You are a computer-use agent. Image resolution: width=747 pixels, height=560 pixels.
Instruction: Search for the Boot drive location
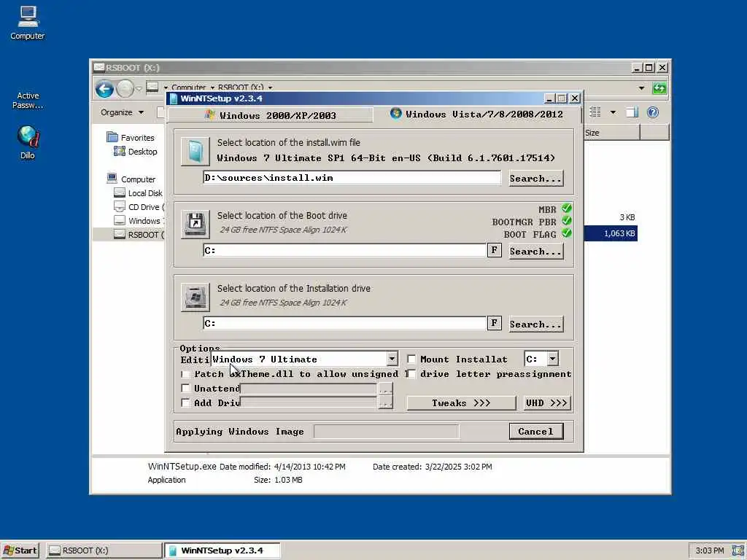(536, 251)
